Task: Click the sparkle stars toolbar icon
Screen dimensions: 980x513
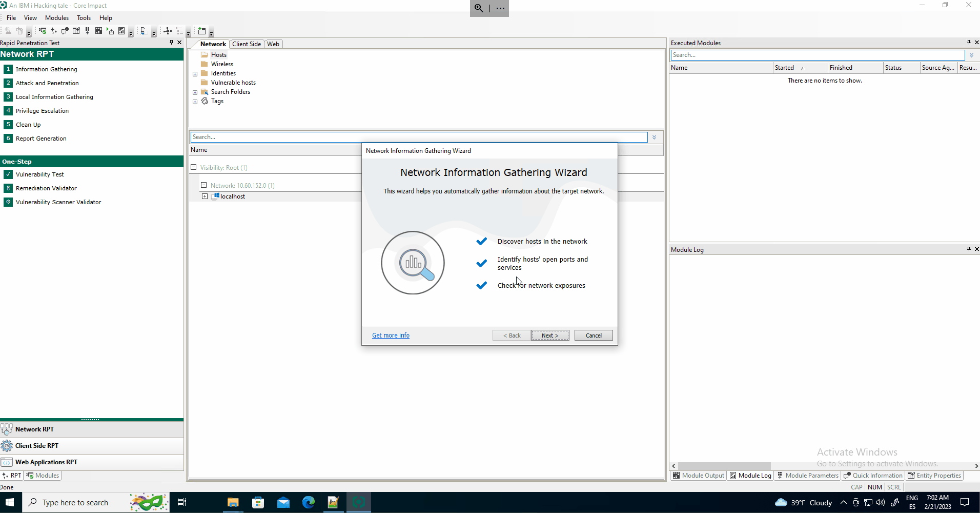Action: point(54,31)
